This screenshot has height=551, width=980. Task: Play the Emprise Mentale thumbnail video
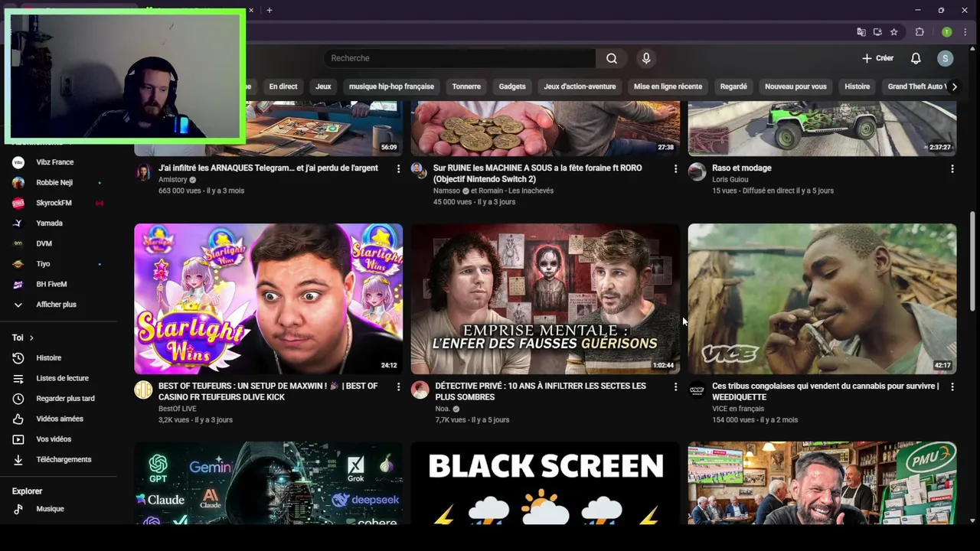click(545, 298)
